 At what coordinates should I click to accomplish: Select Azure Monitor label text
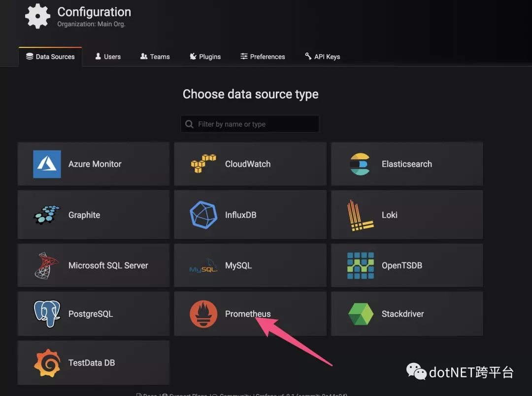click(95, 164)
